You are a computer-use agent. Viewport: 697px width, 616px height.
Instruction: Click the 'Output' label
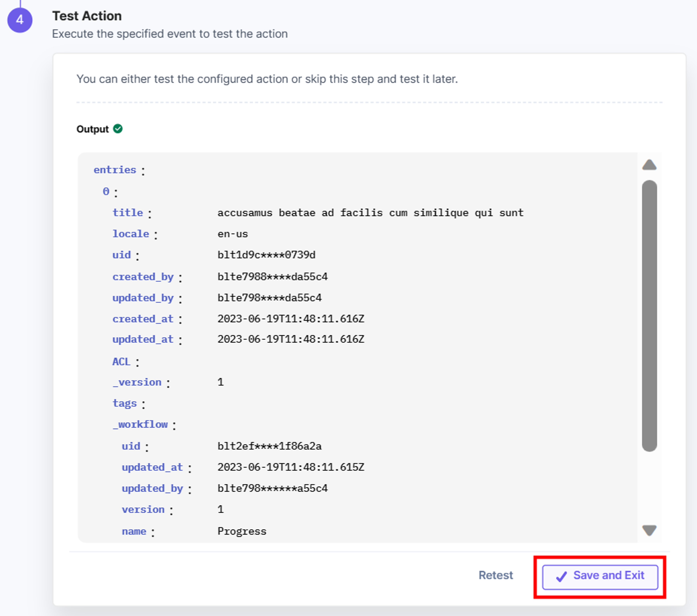pyautogui.click(x=92, y=129)
